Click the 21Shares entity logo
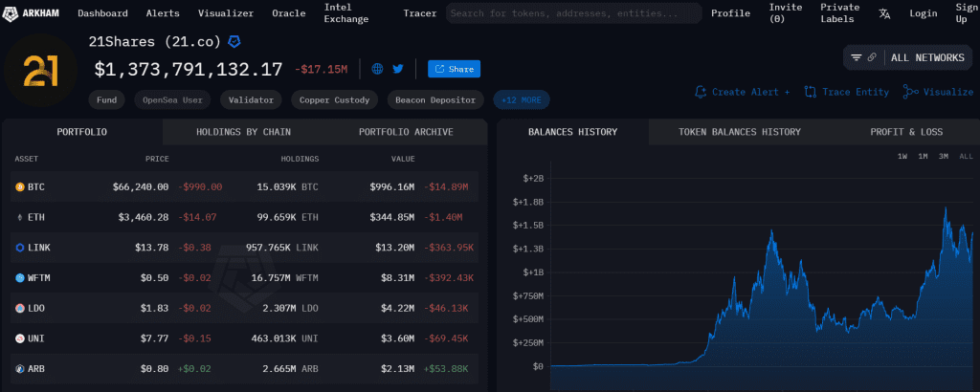The height and width of the screenshot is (392, 980). tap(40, 70)
